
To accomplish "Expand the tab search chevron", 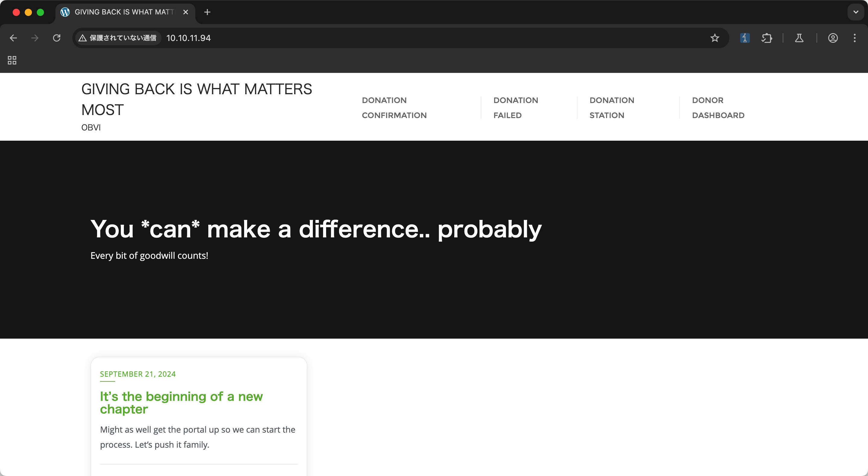I will [856, 12].
